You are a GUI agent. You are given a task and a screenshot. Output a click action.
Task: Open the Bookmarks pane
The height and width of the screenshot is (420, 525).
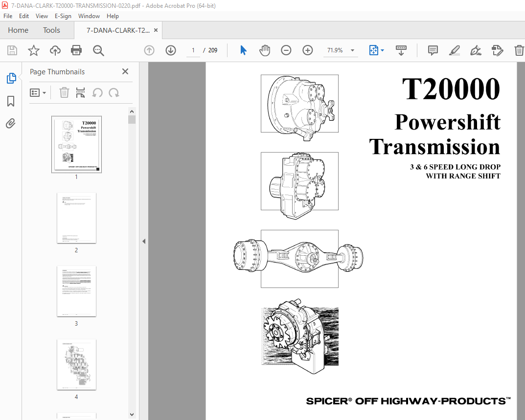click(x=11, y=101)
